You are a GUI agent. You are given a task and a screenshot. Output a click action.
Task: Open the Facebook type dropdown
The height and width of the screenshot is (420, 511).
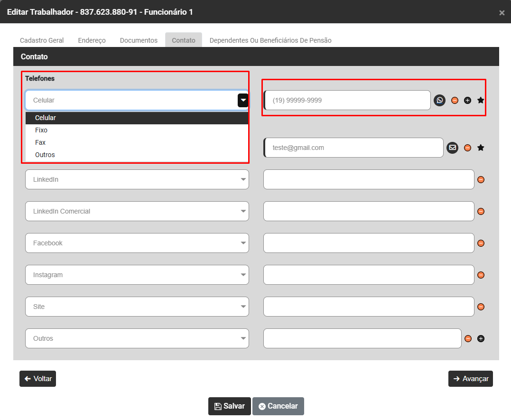point(137,243)
